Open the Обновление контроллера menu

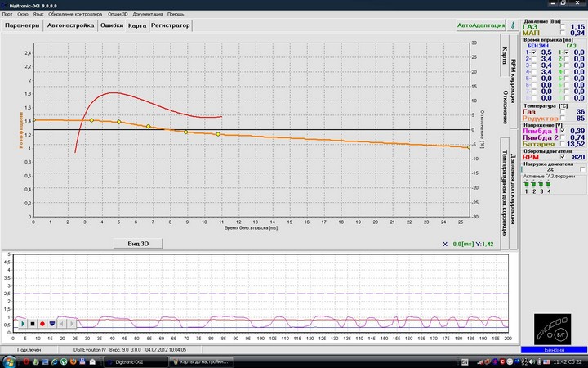(75, 14)
